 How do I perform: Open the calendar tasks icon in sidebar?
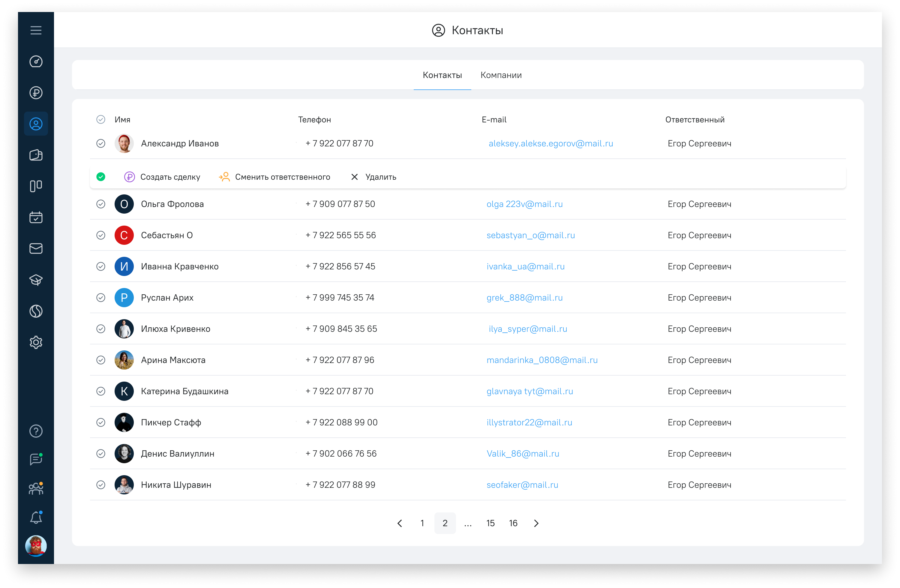click(x=36, y=217)
